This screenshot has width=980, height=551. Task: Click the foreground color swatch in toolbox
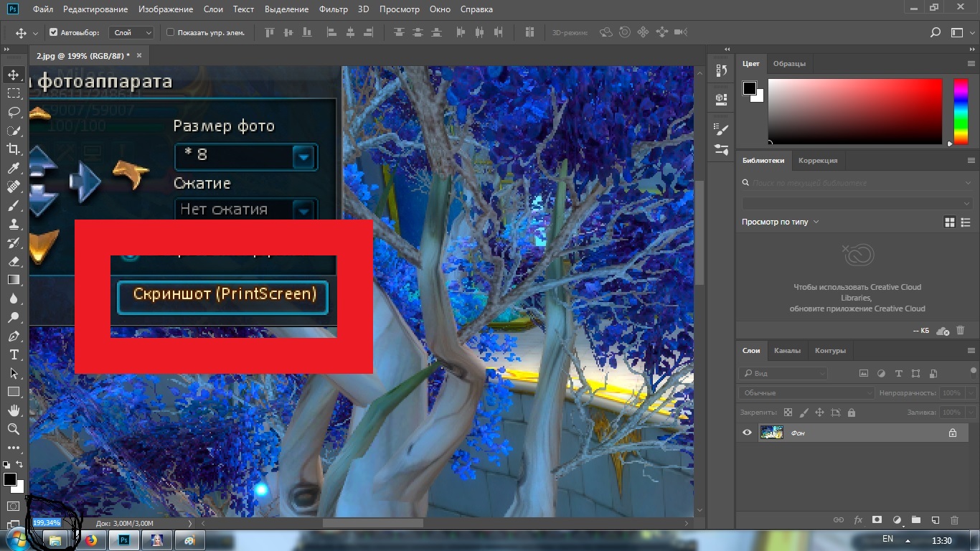pyautogui.click(x=9, y=479)
